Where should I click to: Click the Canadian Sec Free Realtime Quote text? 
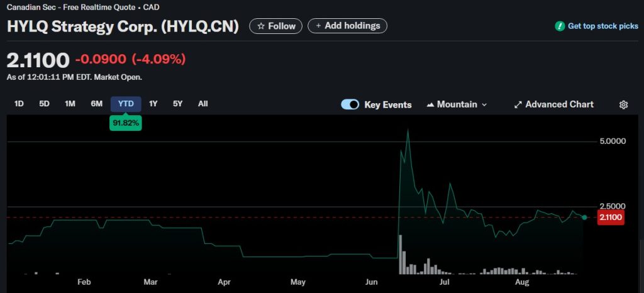pos(84,7)
